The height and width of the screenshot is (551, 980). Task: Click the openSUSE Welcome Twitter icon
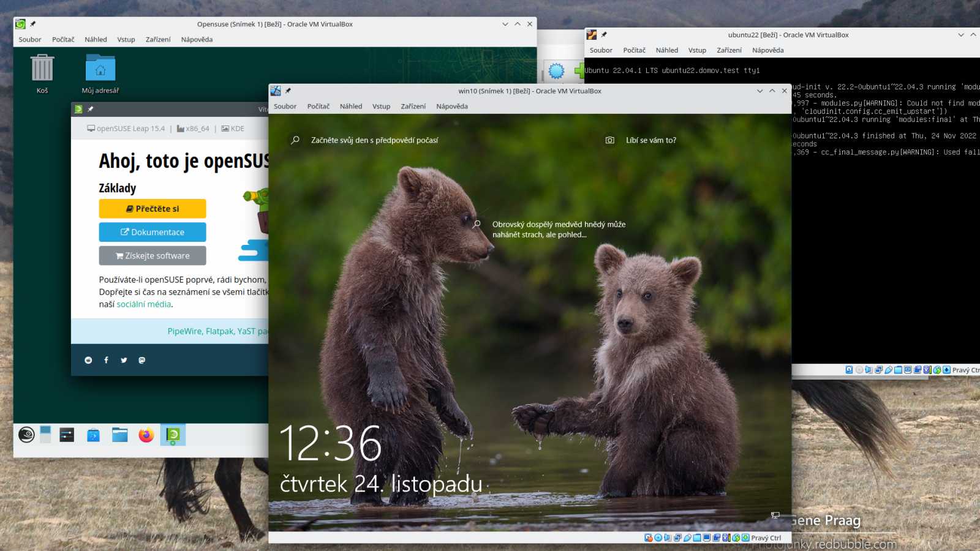[x=124, y=360]
